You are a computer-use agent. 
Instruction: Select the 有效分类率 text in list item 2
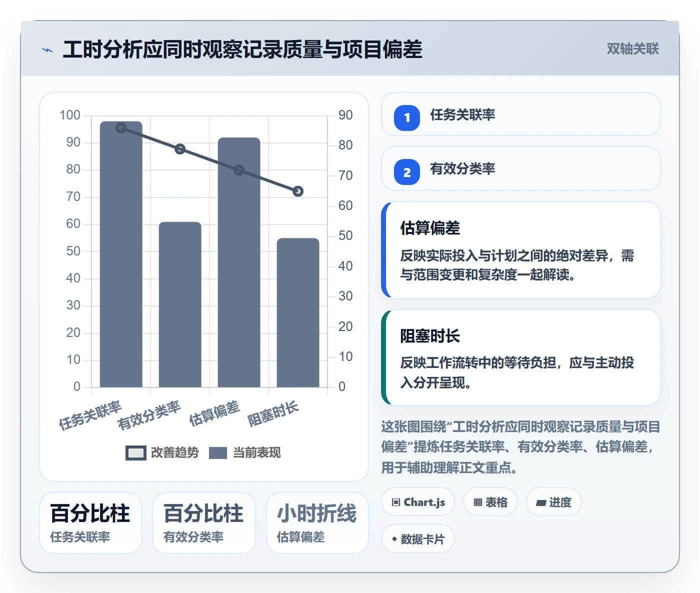coord(462,168)
